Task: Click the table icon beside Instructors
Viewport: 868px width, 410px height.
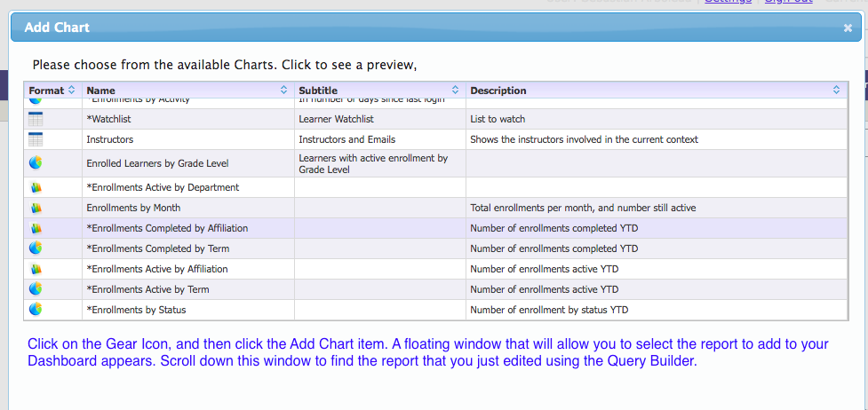Action: pyautogui.click(x=36, y=139)
